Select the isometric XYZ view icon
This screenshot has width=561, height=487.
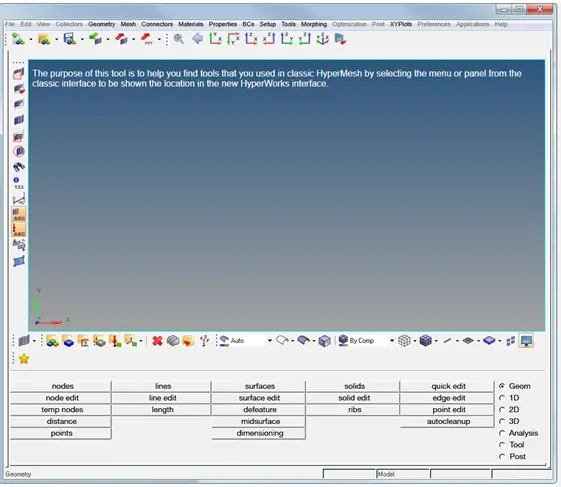pyautogui.click(x=322, y=39)
